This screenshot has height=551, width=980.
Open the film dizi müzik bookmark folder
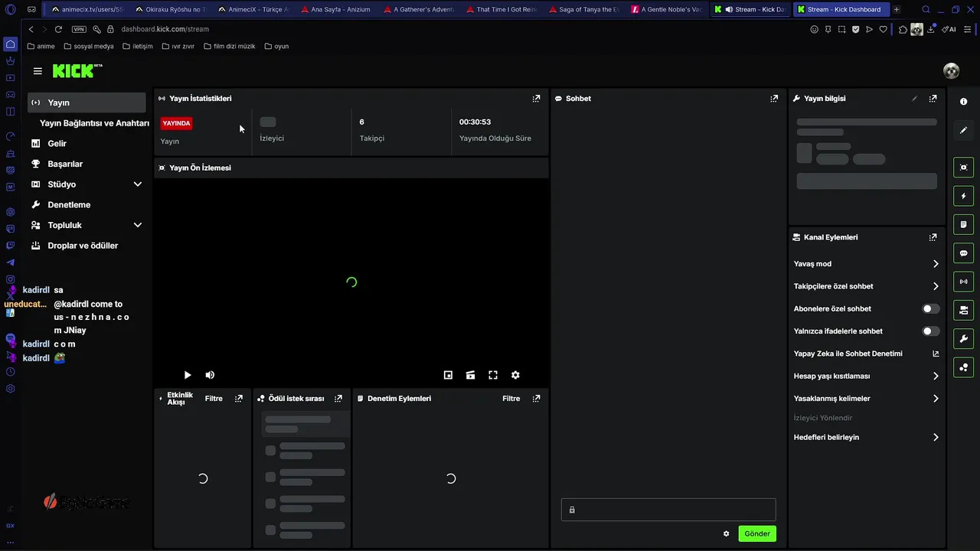(x=229, y=47)
